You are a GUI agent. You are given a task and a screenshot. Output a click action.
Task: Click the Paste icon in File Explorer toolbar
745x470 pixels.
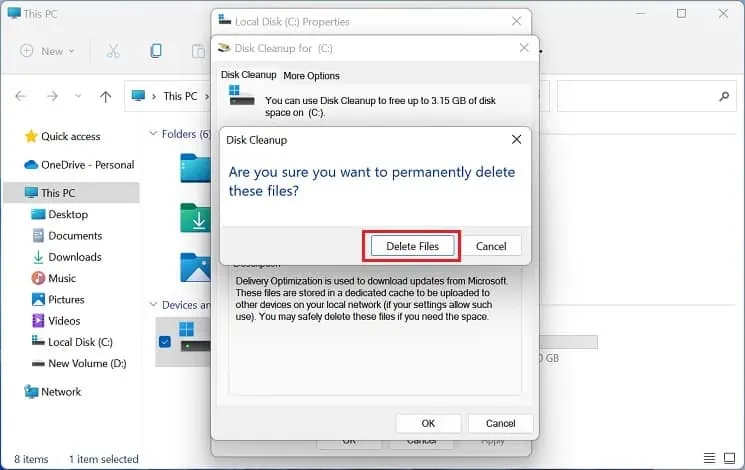[198, 51]
